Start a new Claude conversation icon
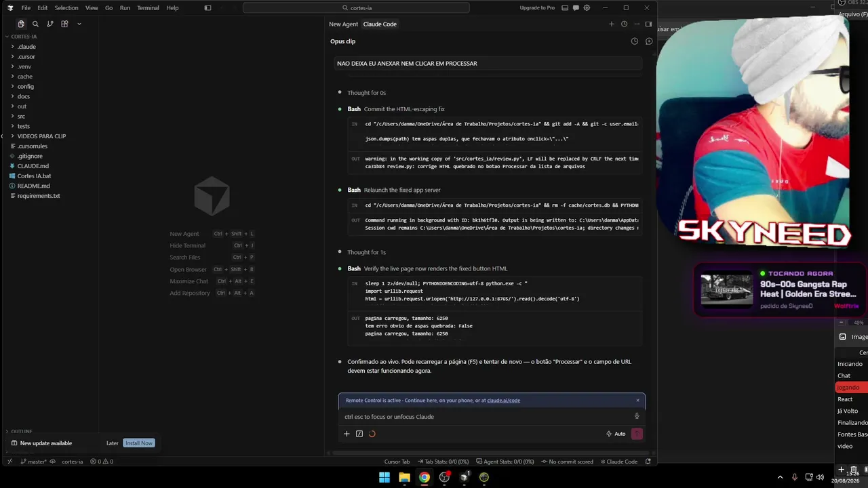 pos(649,41)
